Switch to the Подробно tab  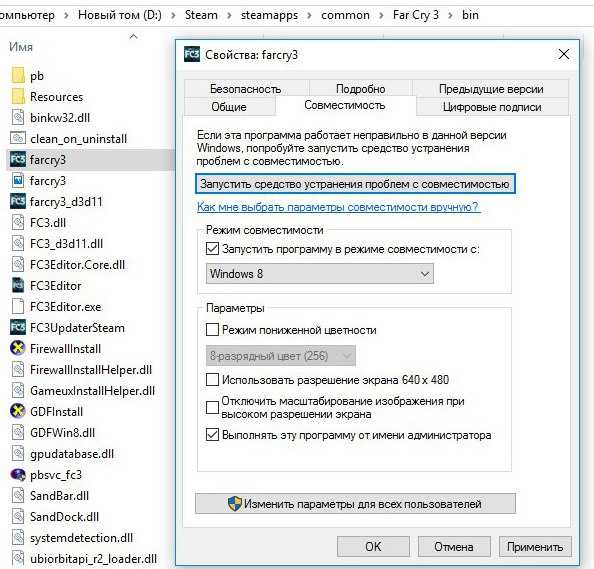(x=361, y=89)
